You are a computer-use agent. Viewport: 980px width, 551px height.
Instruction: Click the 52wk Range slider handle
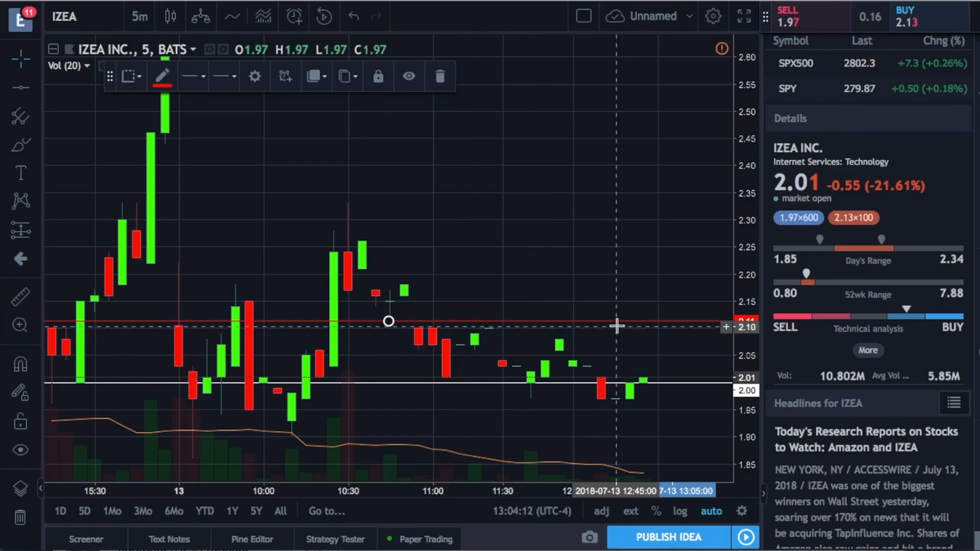pos(806,273)
